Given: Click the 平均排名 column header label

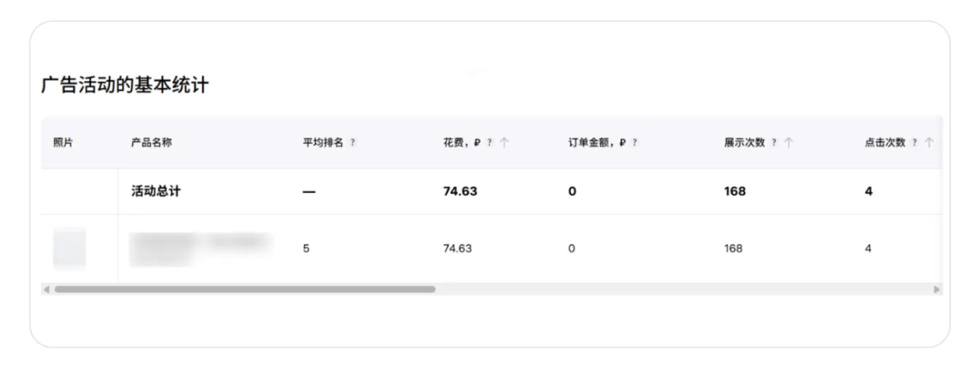Looking at the screenshot, I should (323, 143).
